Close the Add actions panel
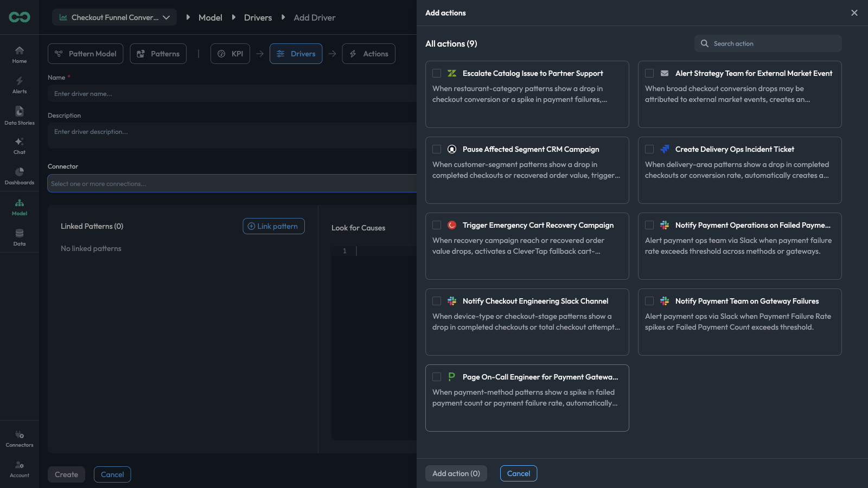Image resolution: width=868 pixels, height=488 pixels. [x=854, y=12]
